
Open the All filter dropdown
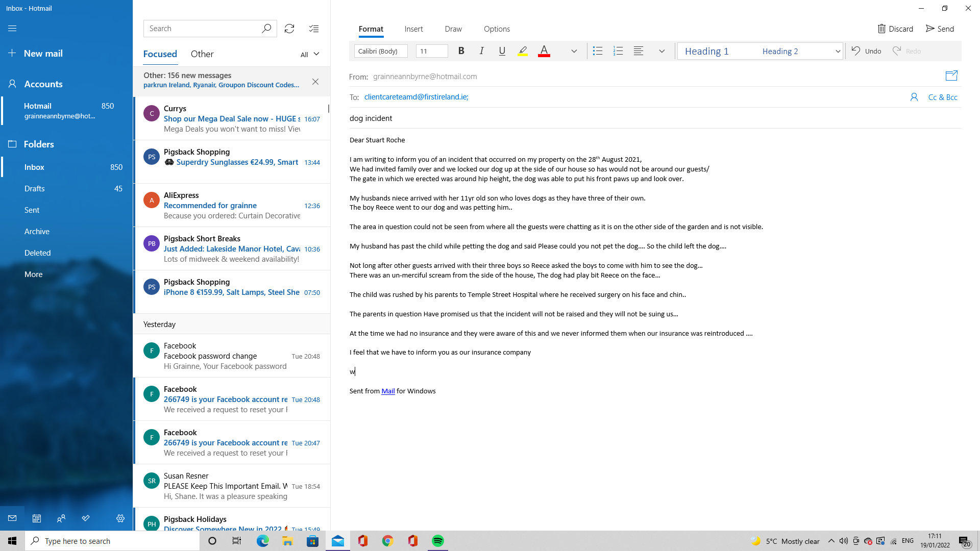(x=310, y=54)
